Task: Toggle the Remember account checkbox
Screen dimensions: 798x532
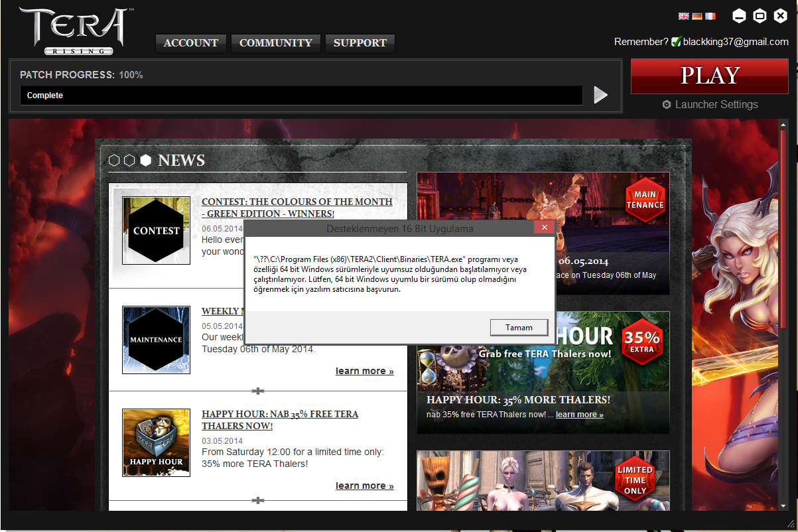Action: point(676,42)
